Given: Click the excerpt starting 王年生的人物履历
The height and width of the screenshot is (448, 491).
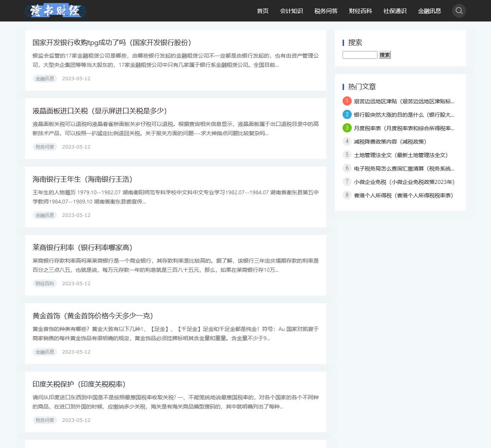Looking at the screenshot, I should 176,197.
